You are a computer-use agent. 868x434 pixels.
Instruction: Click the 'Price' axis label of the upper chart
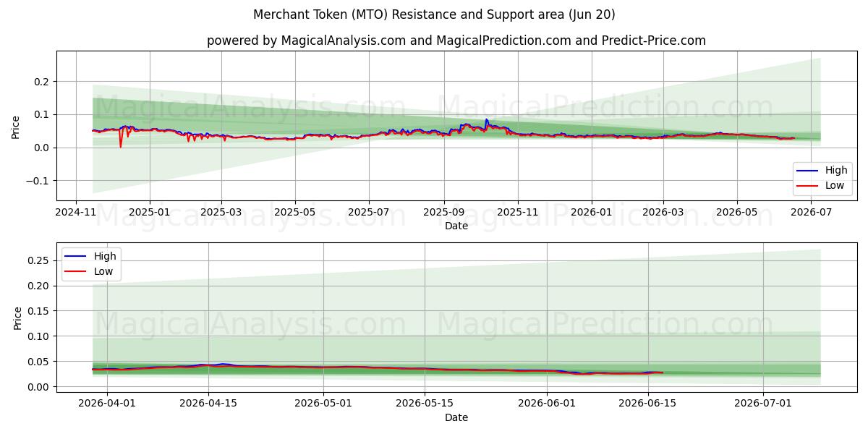pyautogui.click(x=16, y=127)
